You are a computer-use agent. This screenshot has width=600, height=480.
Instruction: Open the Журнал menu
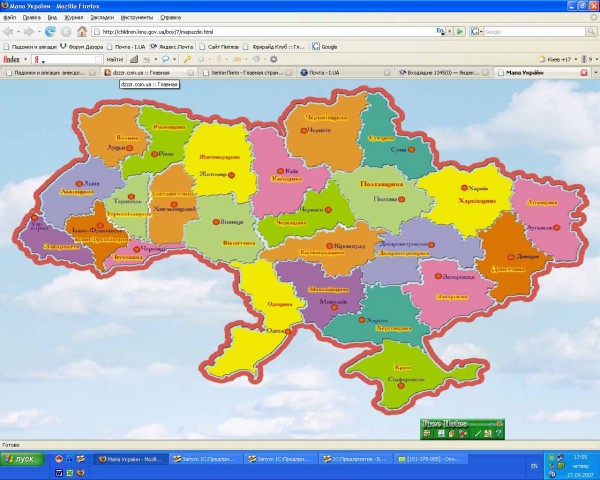pos(73,17)
